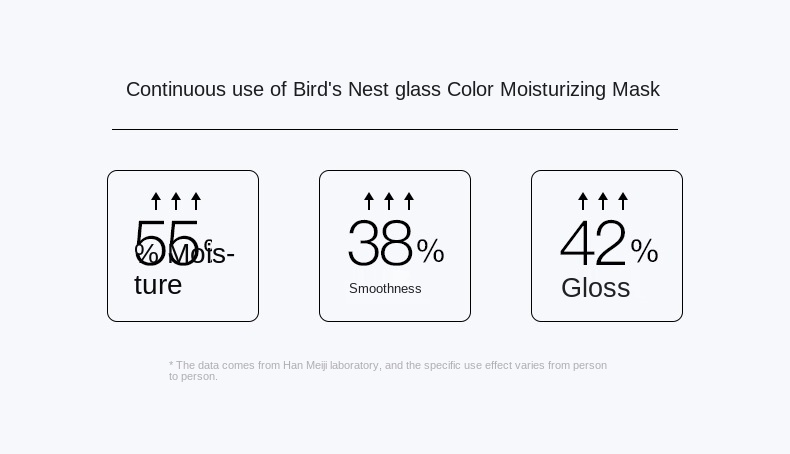Click the middle up arrow above 38
790x454 pixels.
click(x=389, y=201)
